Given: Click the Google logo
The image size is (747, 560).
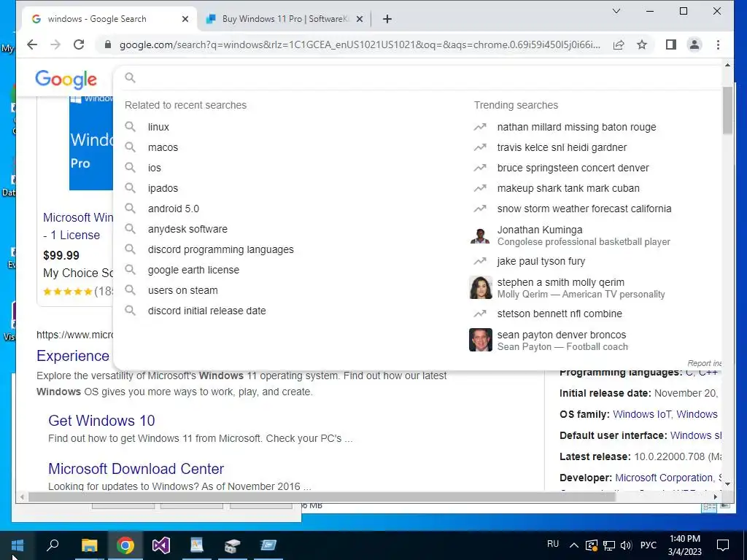Looking at the screenshot, I should pyautogui.click(x=66, y=79).
